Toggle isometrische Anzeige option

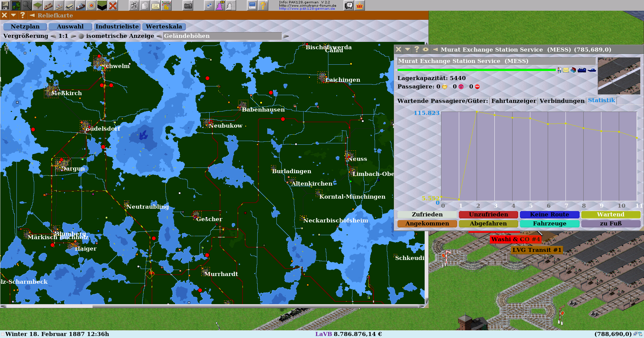coord(81,36)
